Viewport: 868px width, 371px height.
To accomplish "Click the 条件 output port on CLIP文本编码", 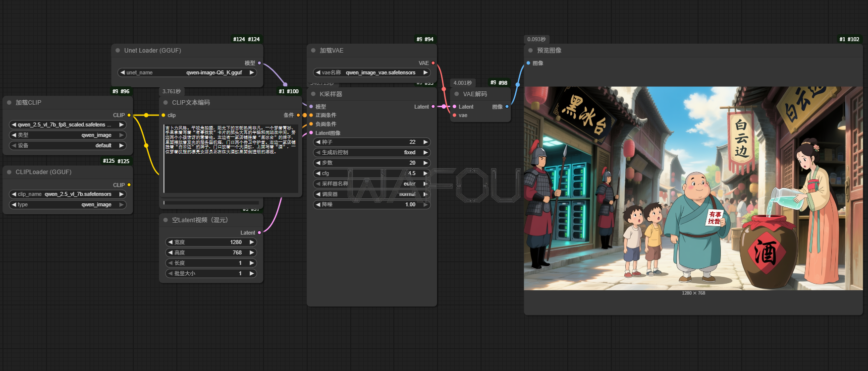I will pos(298,115).
